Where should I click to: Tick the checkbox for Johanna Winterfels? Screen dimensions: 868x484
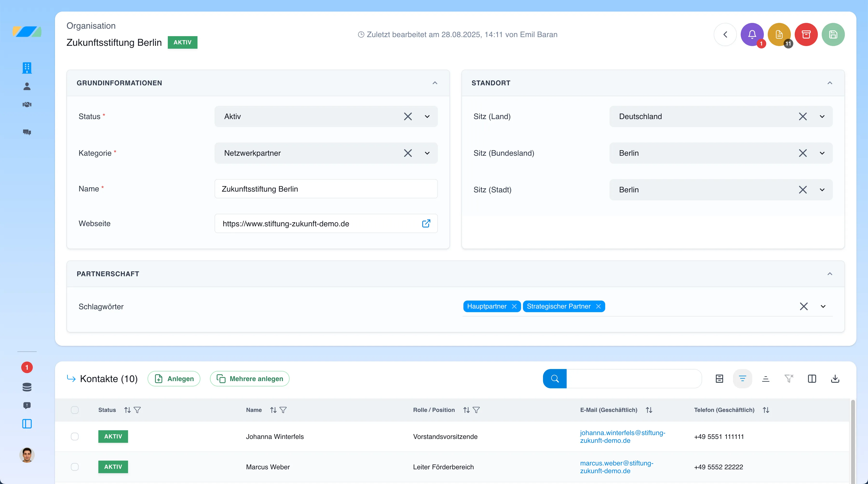pyautogui.click(x=75, y=437)
